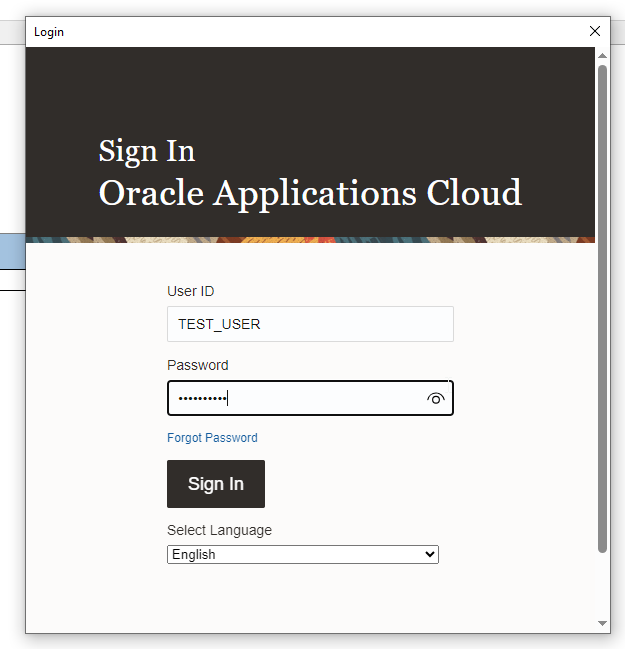Viewport: 625px width, 649px height.
Task: Open the Forgot Password link
Action: [212, 437]
